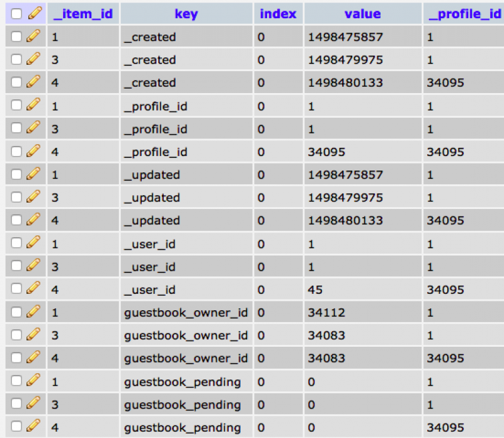Click value 1498480133 in the _updated row

pos(345,220)
